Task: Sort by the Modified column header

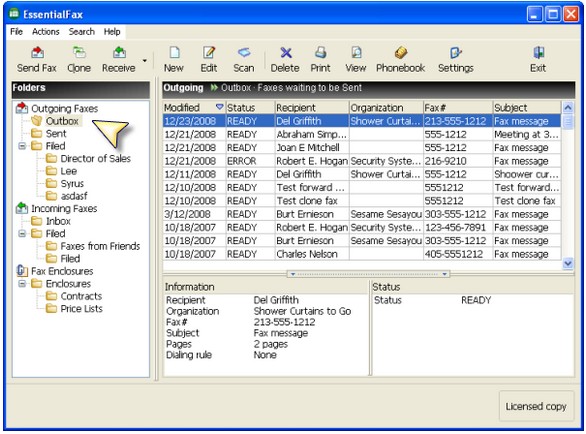Action: click(x=194, y=108)
